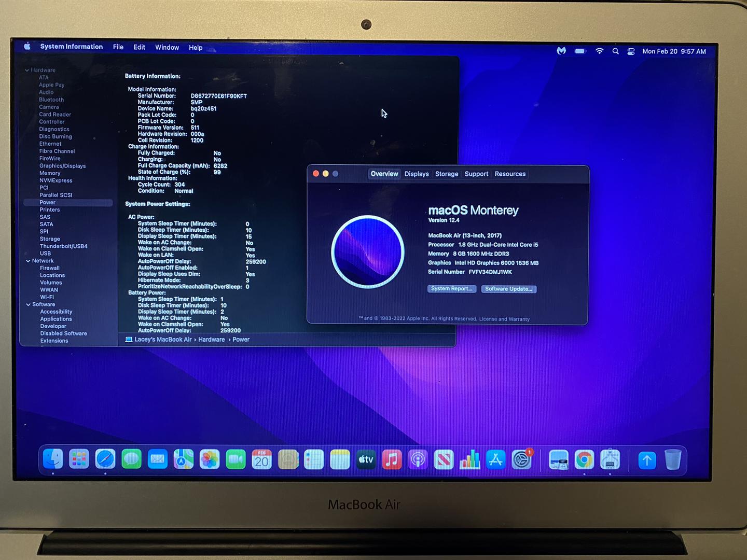Open Maps from the dock
747x560 pixels.
click(184, 459)
